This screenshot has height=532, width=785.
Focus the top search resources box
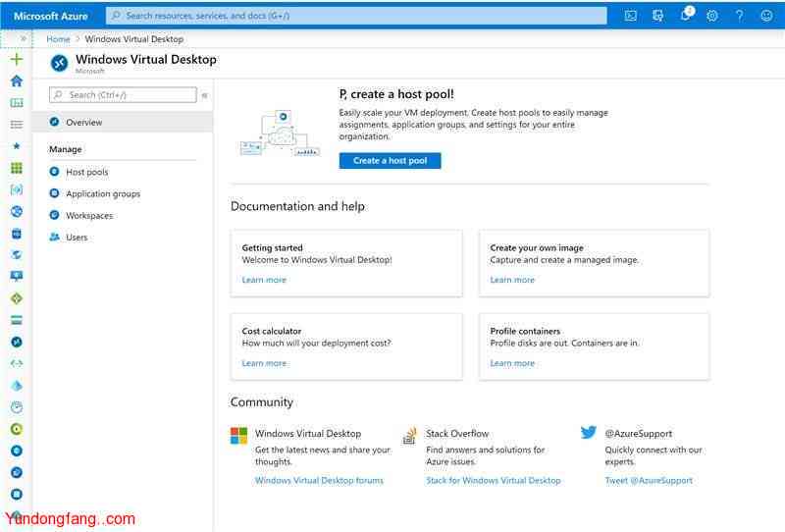point(356,16)
